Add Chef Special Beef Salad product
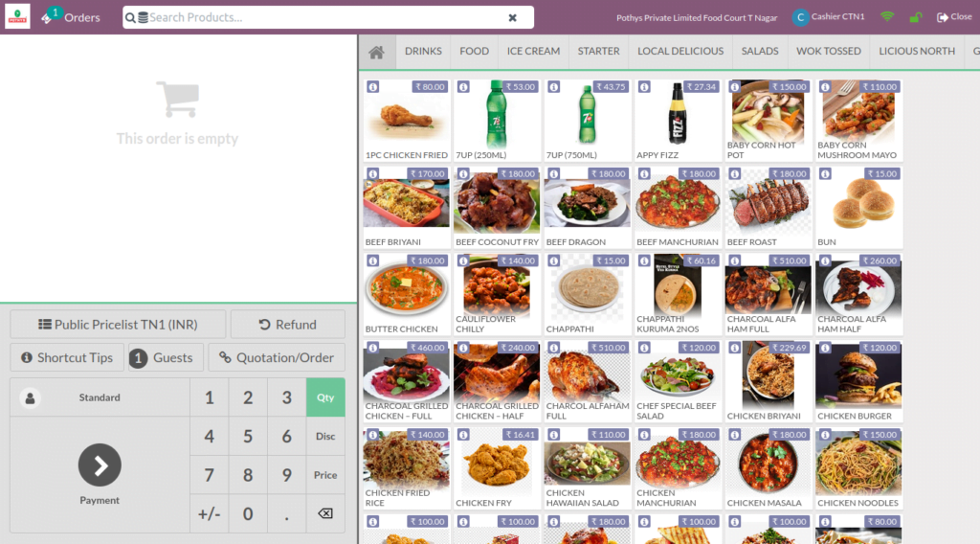Image resolution: width=980 pixels, height=544 pixels. 678,381
